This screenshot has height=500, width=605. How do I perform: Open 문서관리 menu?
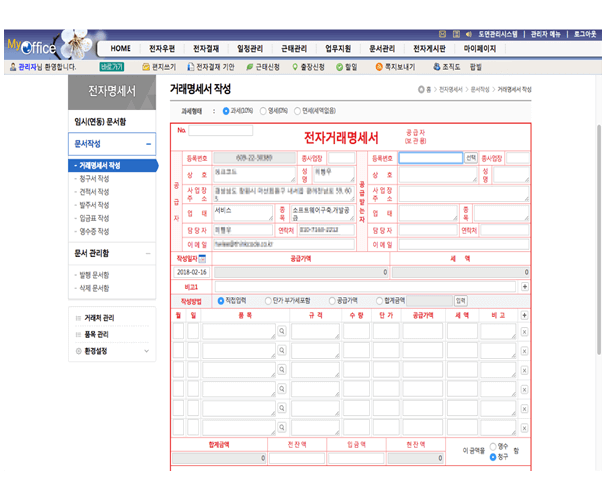pos(382,49)
